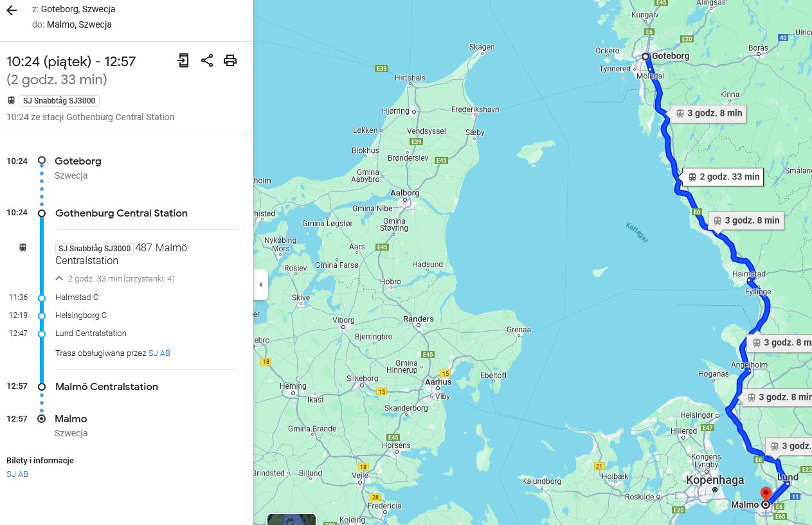Click Aarhus city label on map
The width and height of the screenshot is (812, 525).
coord(438,382)
